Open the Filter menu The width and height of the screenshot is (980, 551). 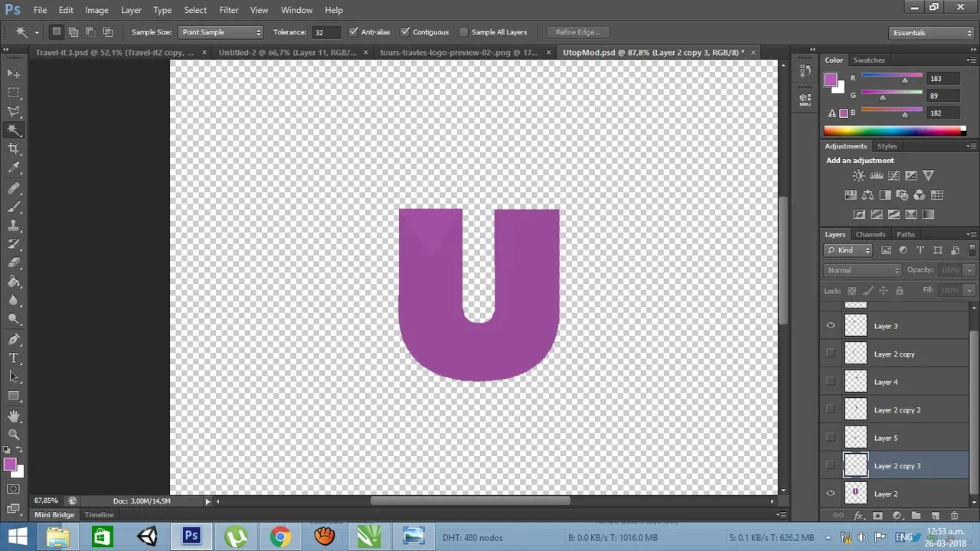[x=229, y=10]
